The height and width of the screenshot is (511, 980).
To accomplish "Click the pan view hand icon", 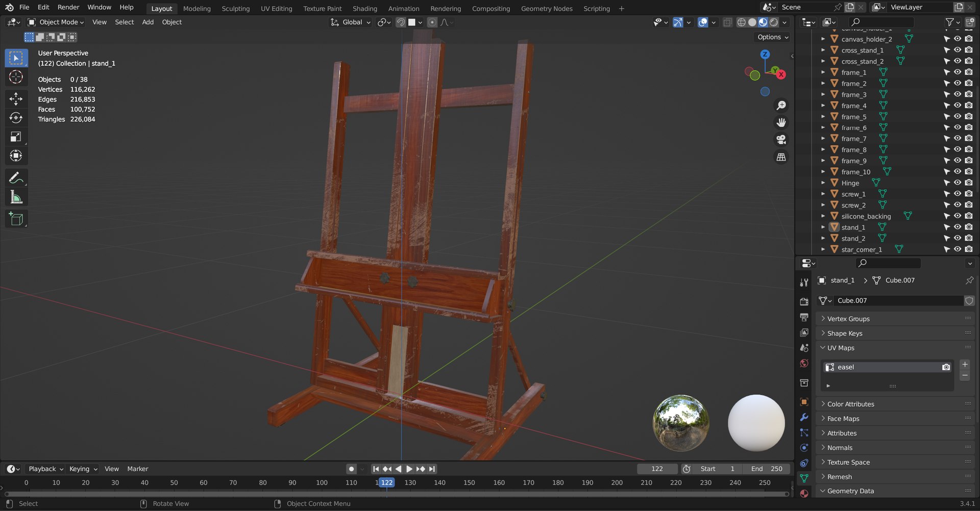I will pyautogui.click(x=781, y=122).
